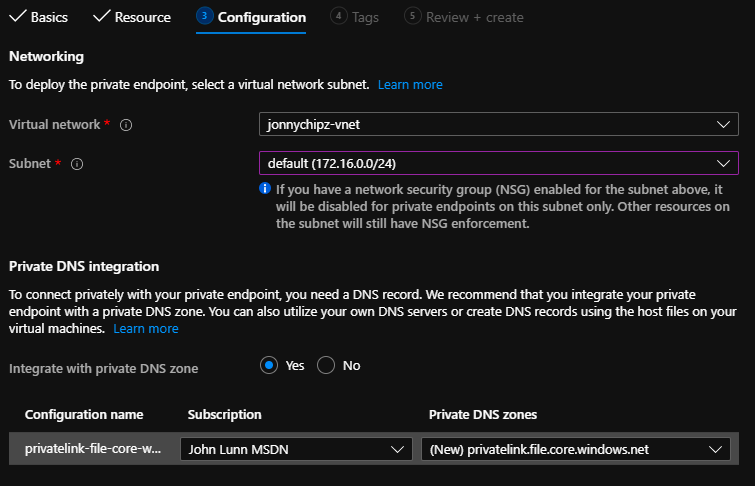Click the step 5 number badge
This screenshot has width=755, height=486.
[412, 17]
